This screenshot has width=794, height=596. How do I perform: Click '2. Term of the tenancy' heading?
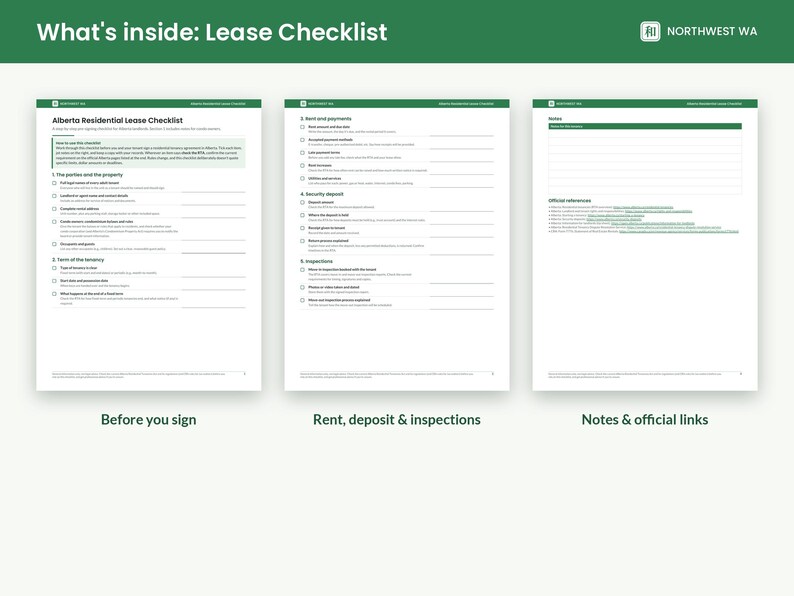pyautogui.click(x=78, y=260)
